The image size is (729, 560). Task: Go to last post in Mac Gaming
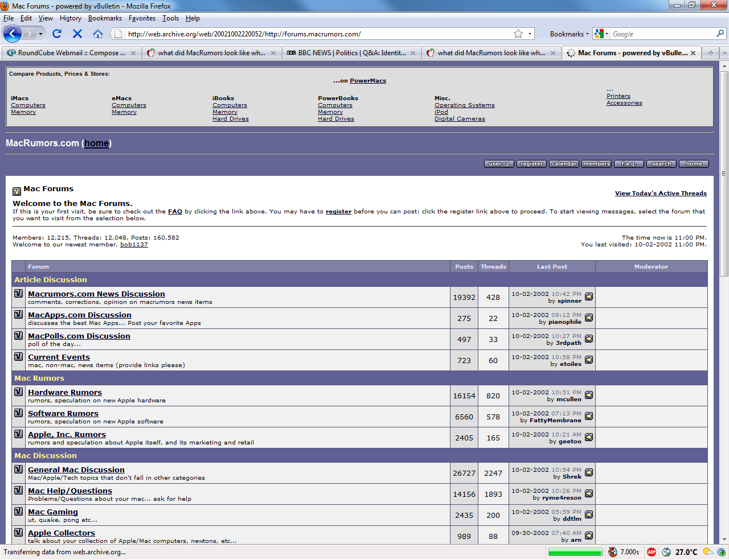589,514
